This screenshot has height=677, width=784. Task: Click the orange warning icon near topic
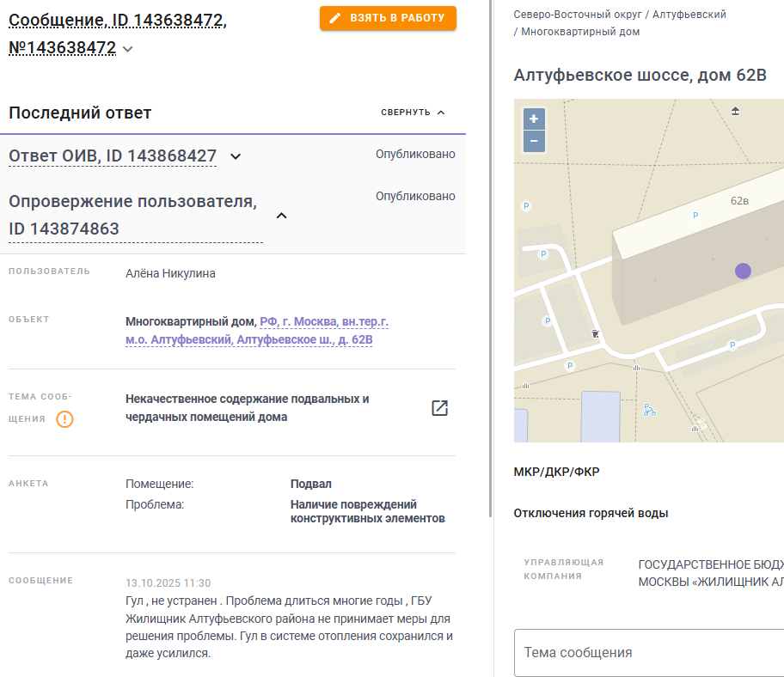pos(65,419)
